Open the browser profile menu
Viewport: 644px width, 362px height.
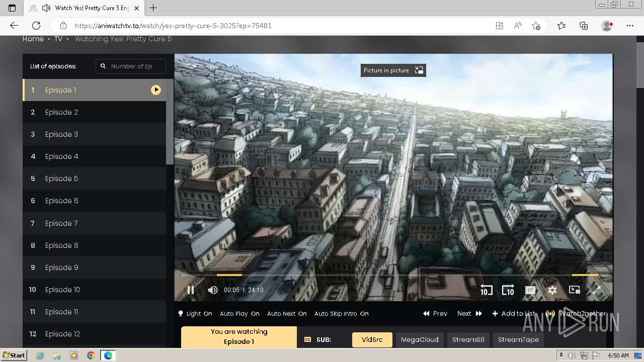(607, 26)
